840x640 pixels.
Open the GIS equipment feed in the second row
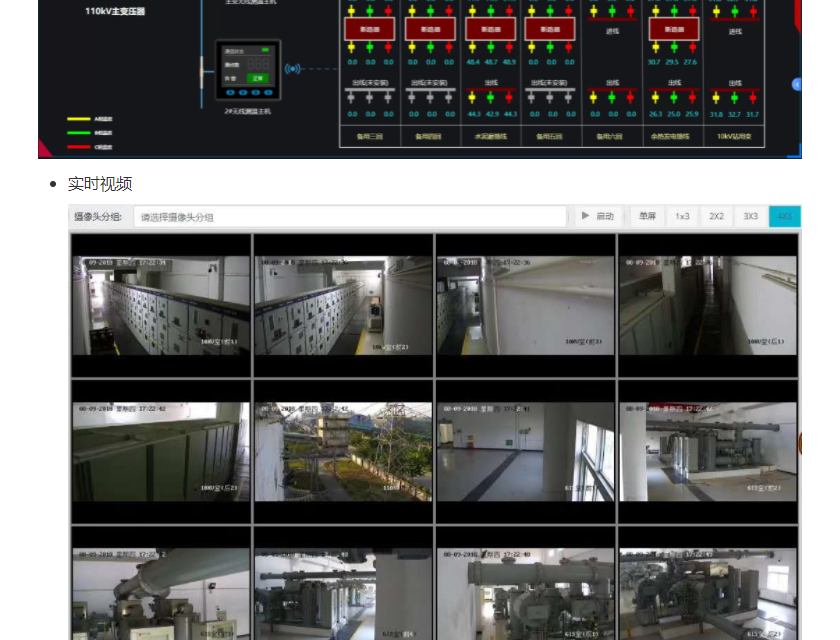coord(708,451)
